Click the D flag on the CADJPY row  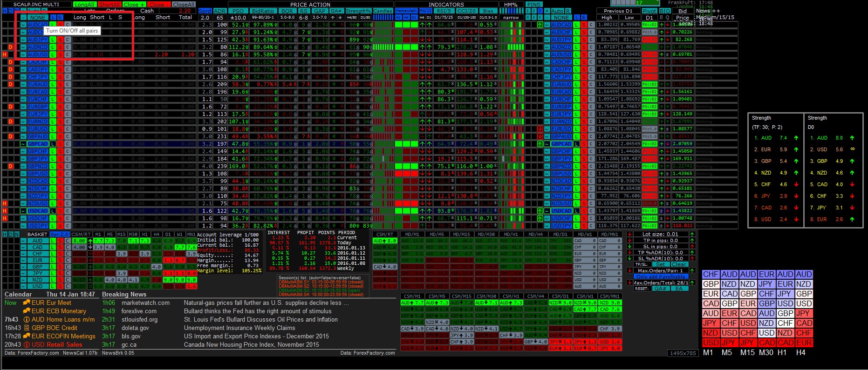pyautogui.click(x=10, y=69)
